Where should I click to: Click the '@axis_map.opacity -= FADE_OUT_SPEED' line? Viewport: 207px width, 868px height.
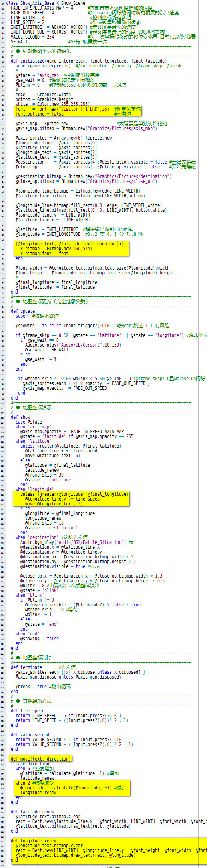pyautogui.click(x=65, y=388)
